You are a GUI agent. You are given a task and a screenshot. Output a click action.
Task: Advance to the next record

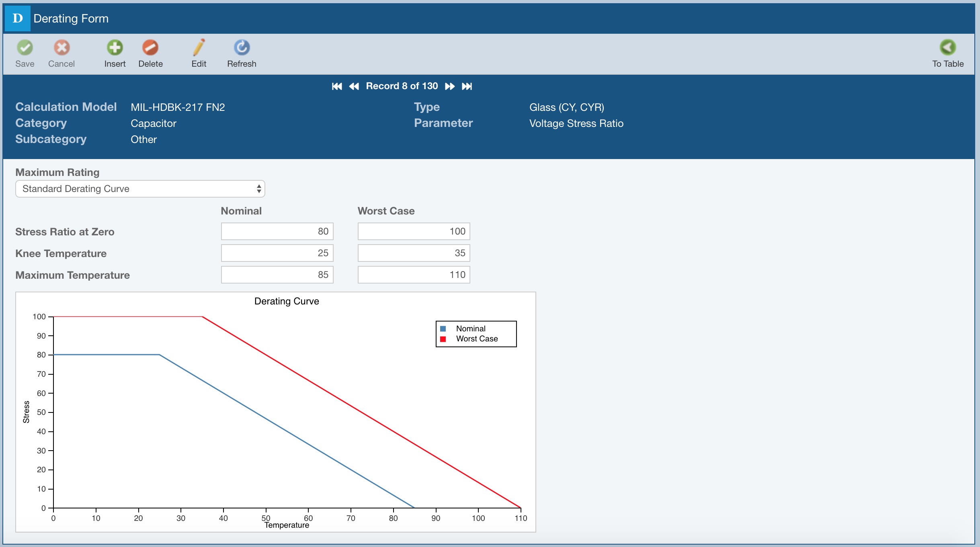click(450, 86)
